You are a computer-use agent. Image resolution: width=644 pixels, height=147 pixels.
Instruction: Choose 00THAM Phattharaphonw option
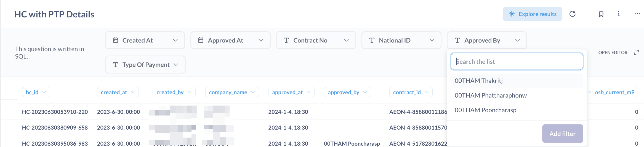tap(491, 95)
